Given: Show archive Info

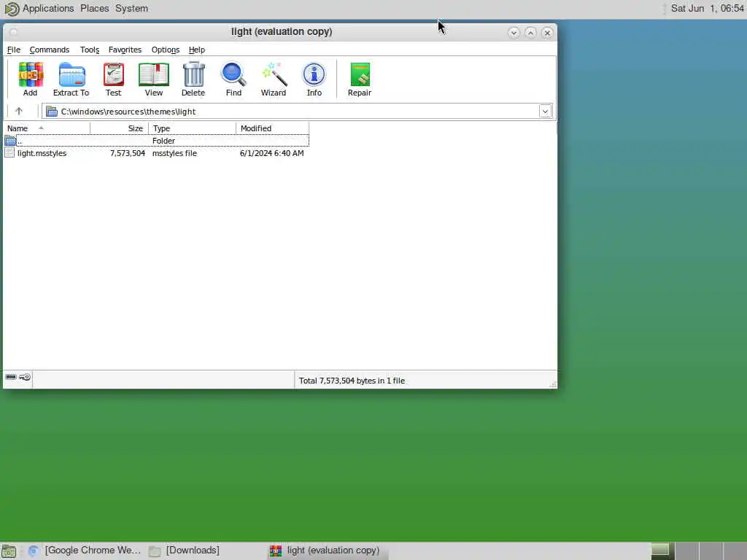Looking at the screenshot, I should (x=314, y=75).
